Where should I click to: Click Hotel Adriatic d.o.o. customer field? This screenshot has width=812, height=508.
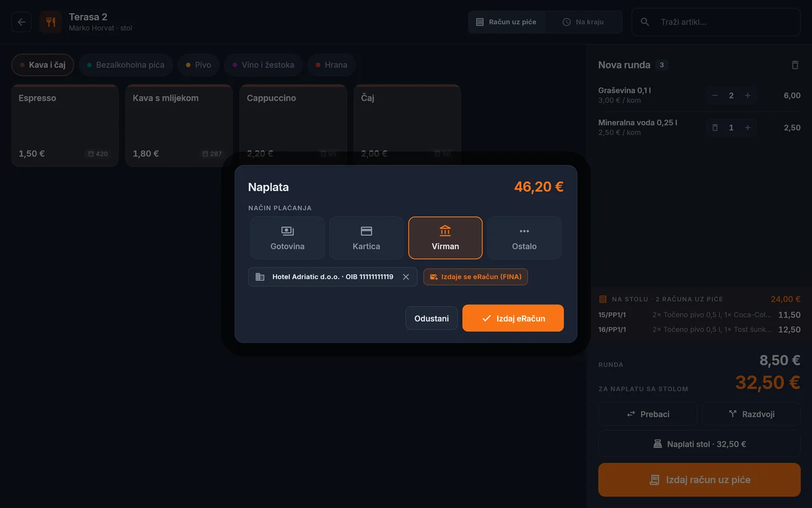pyautogui.click(x=333, y=277)
